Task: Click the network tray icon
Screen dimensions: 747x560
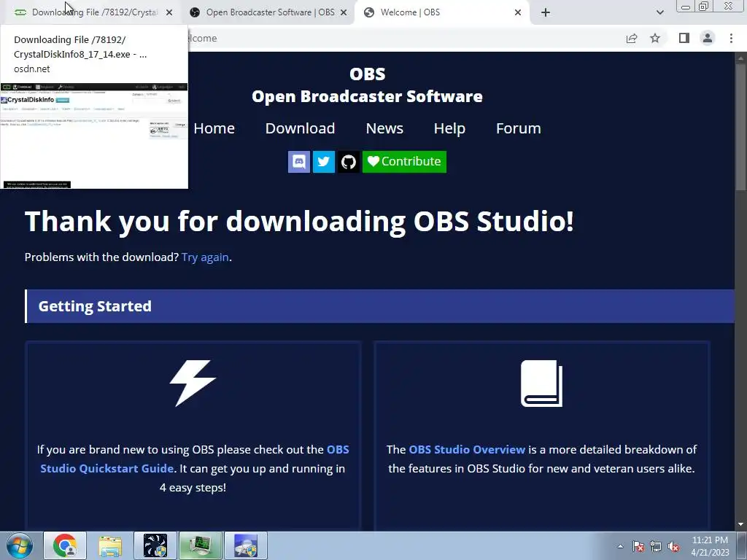Action: pos(656,546)
